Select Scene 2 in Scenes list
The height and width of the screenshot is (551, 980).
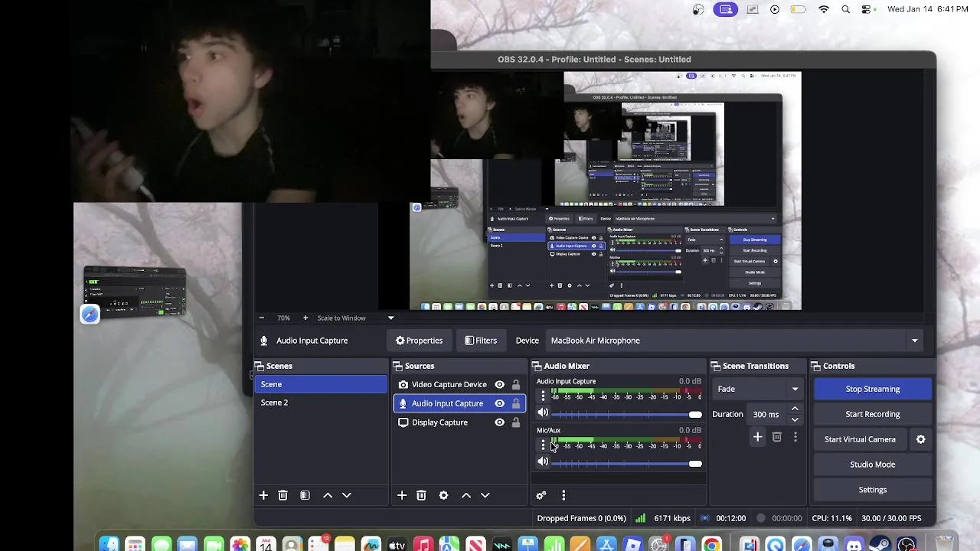coord(321,403)
